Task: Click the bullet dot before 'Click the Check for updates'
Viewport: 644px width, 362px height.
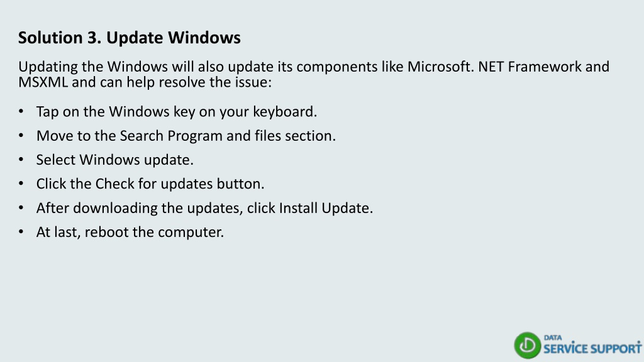Action: coord(21,184)
